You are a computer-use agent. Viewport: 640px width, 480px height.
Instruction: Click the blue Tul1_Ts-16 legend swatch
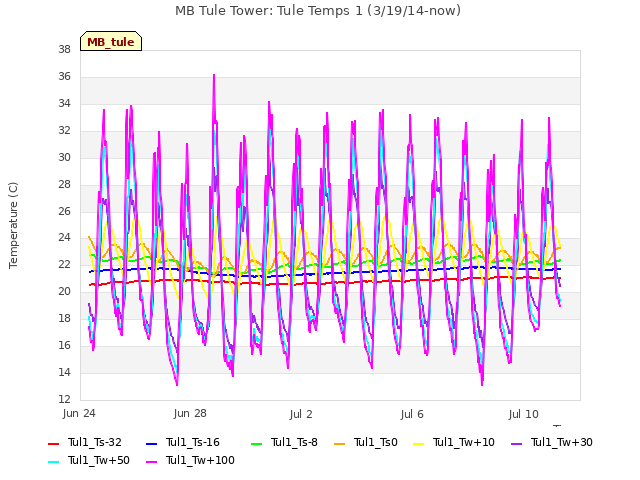151,443
